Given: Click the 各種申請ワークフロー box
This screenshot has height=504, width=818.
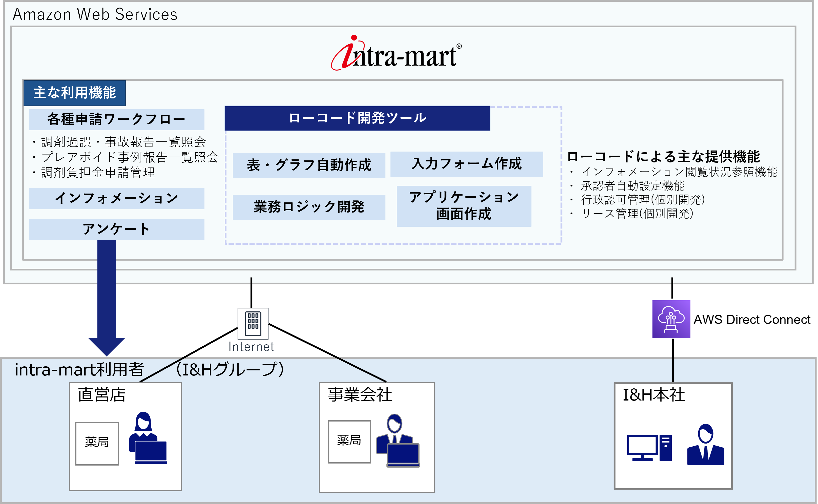Looking at the screenshot, I should 116,120.
